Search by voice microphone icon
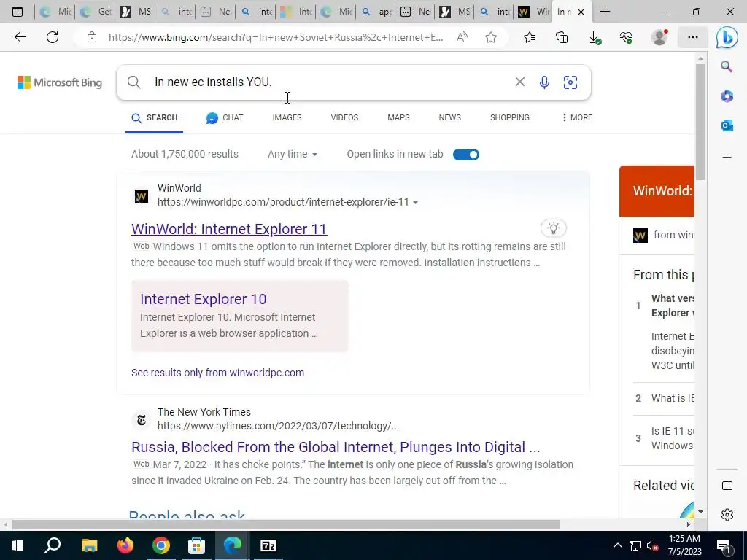Screen dimensions: 747x560 tap(544, 82)
